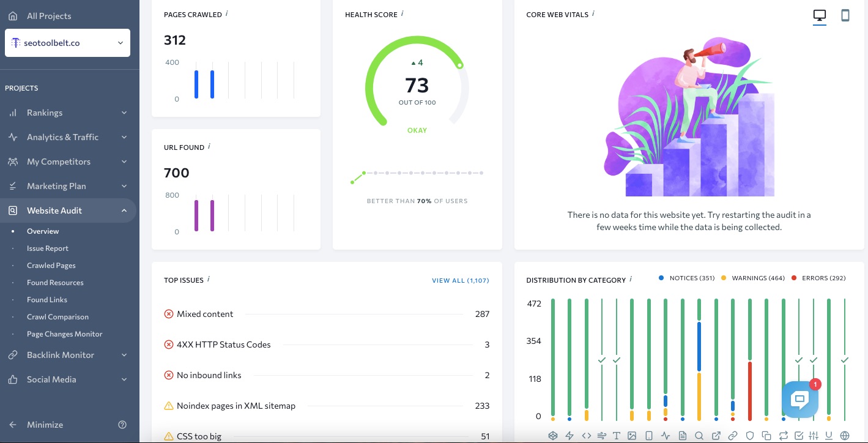Click the document page category icon
The width and height of the screenshot is (868, 443).
683,436
